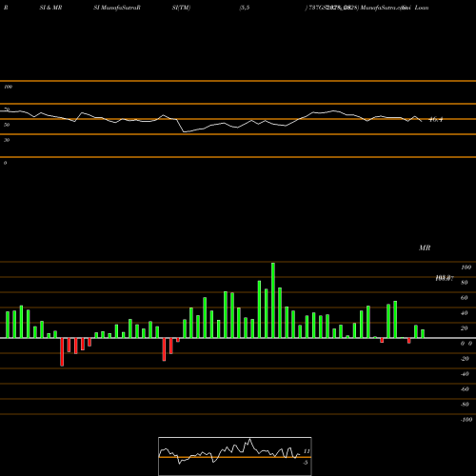Click the mini chart value label -5

point(306,463)
